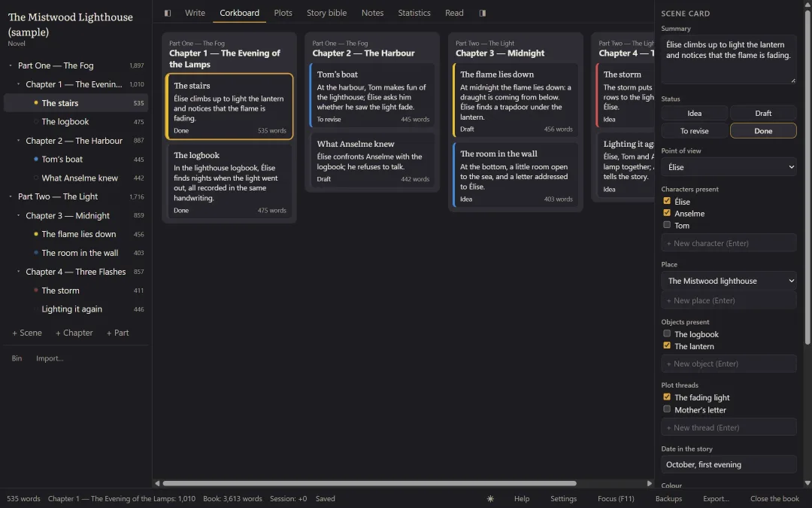Select the Tom's boat scene in the tree

pos(76,159)
